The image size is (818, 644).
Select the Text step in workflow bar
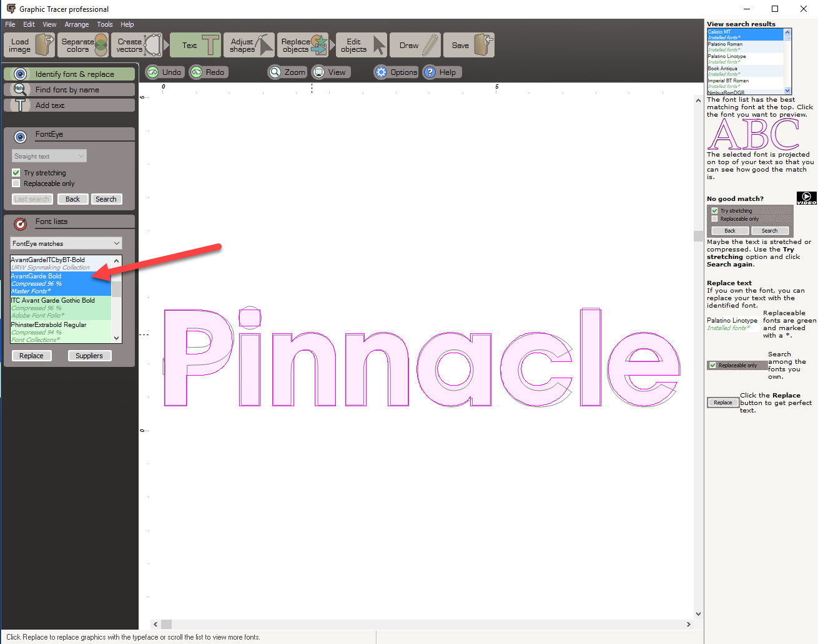click(195, 45)
